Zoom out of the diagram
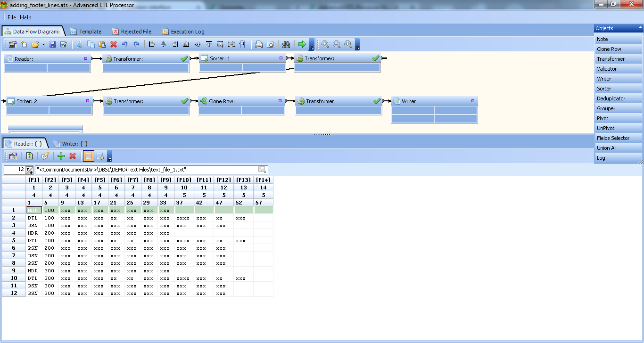Viewport: 644px width, 343px height. click(x=337, y=45)
